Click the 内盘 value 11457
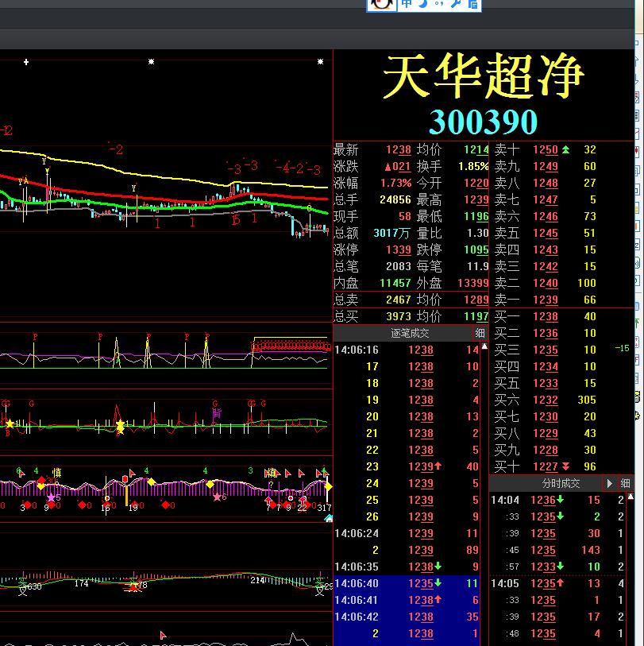 395,283
